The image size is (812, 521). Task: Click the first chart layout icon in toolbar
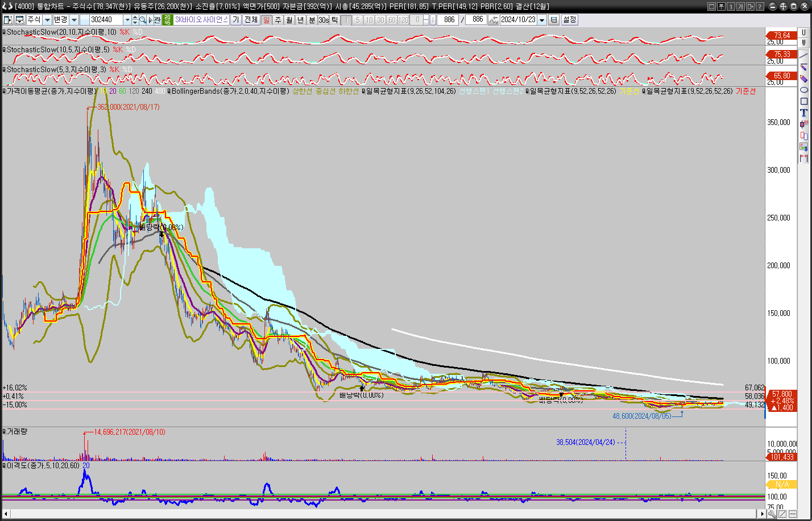click(x=7, y=20)
